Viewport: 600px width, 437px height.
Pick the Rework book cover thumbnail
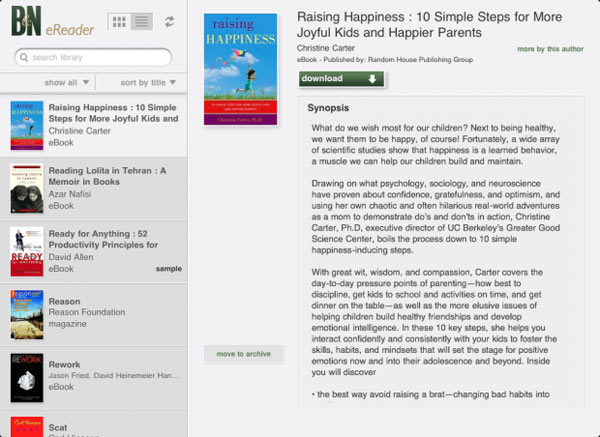pyautogui.click(x=26, y=376)
